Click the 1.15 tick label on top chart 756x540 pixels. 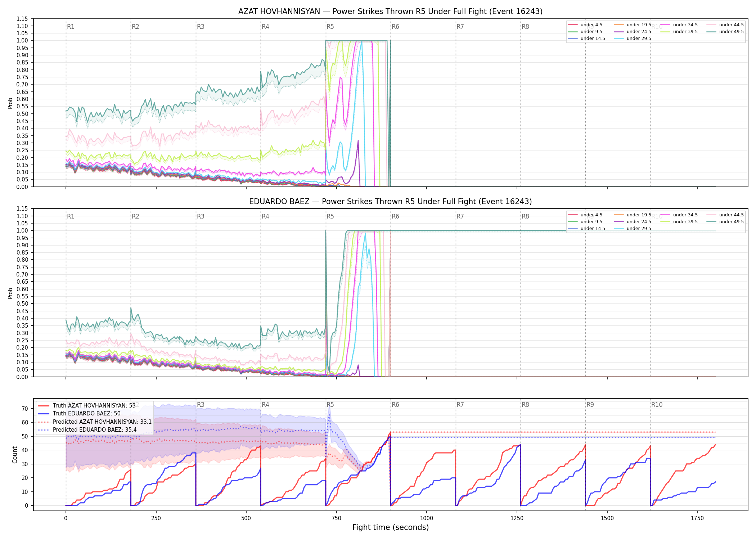point(22,19)
